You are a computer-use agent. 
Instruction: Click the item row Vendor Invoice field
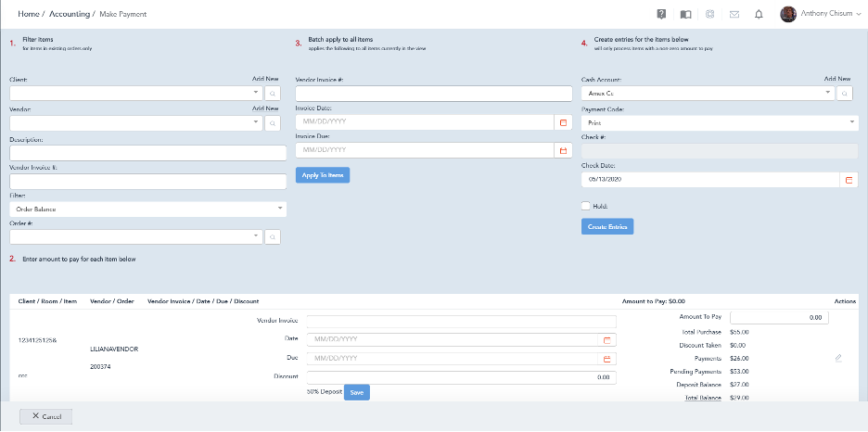pyautogui.click(x=461, y=322)
